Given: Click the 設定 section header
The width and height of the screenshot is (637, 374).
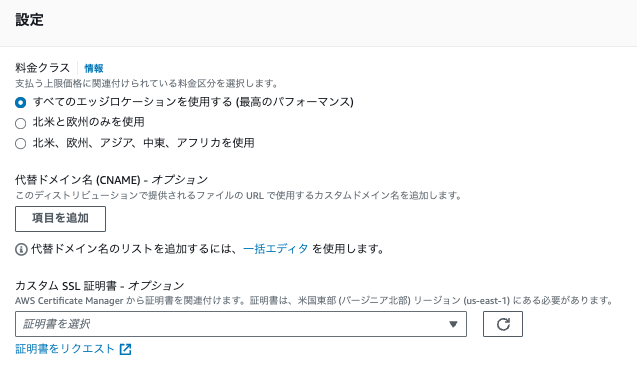Looking at the screenshot, I should [x=29, y=19].
